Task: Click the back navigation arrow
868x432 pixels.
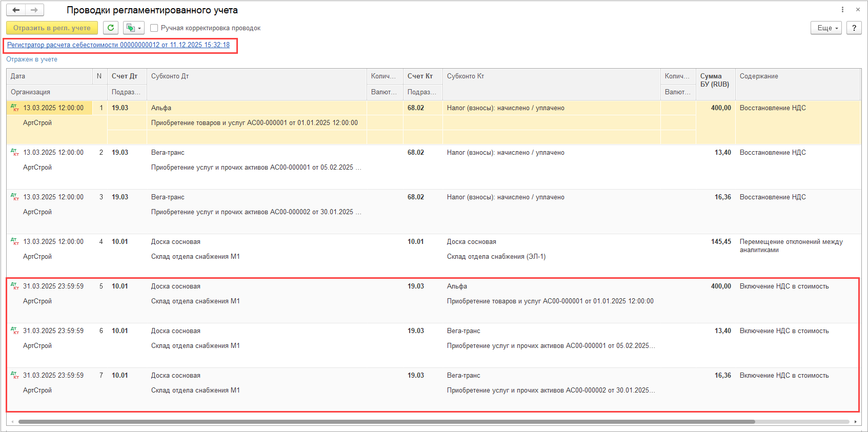Action: 16,10
